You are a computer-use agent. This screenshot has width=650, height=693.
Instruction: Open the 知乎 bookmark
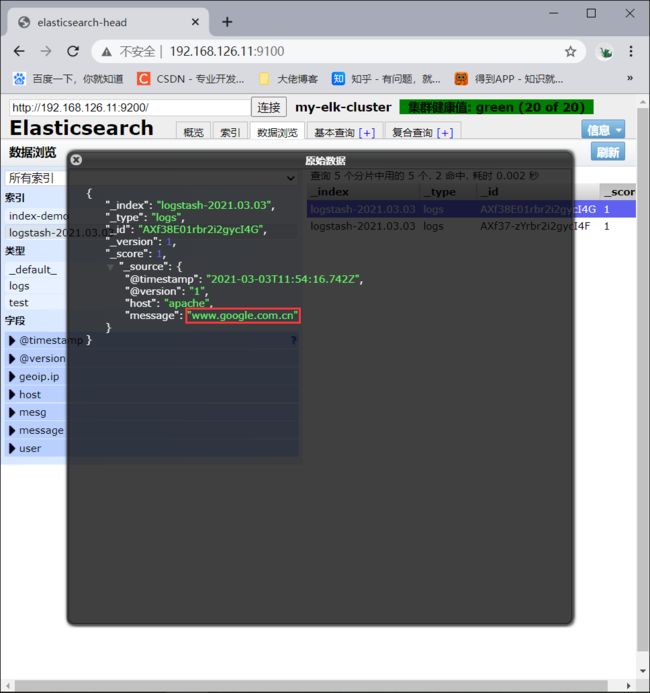[x=386, y=79]
